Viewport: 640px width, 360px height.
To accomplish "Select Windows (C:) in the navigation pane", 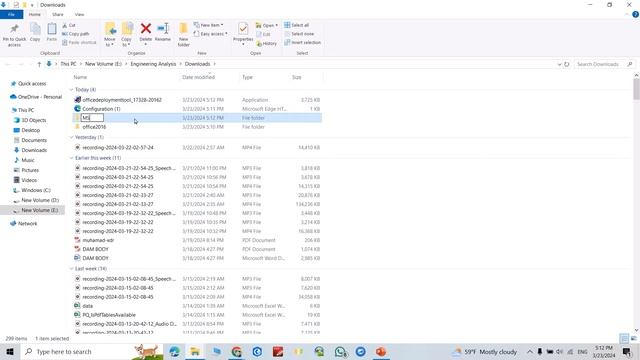I will 36,190.
